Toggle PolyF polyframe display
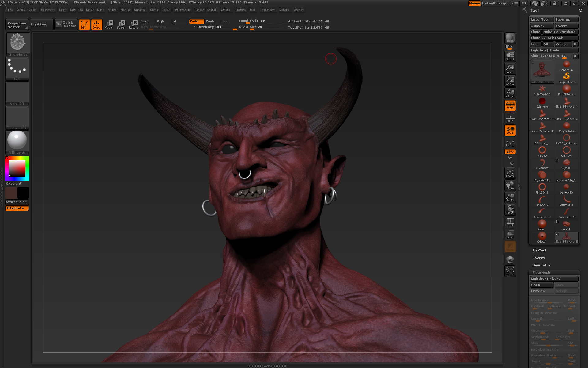Viewport: 588px width, 368px height. 510,222
